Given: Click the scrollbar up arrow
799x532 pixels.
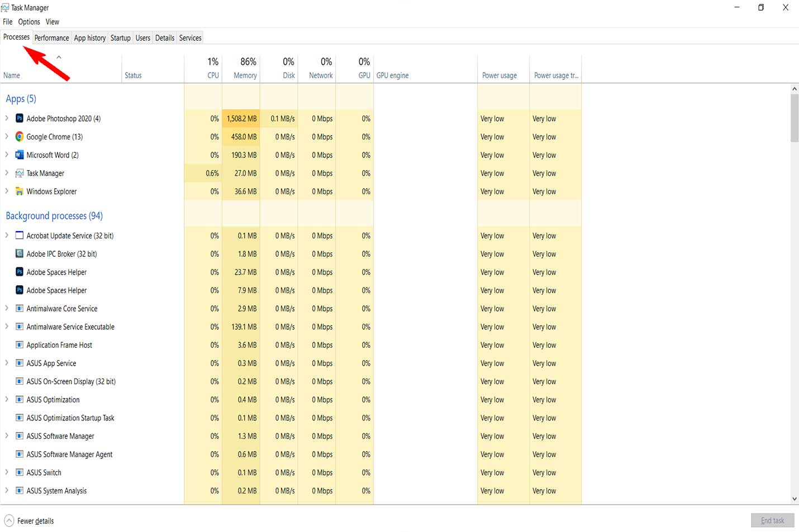Looking at the screenshot, I should point(795,89).
